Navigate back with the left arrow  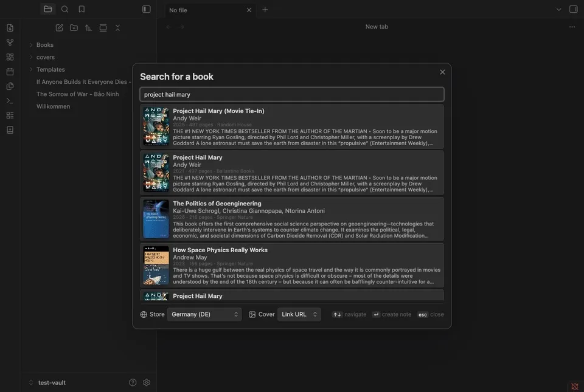click(x=169, y=27)
